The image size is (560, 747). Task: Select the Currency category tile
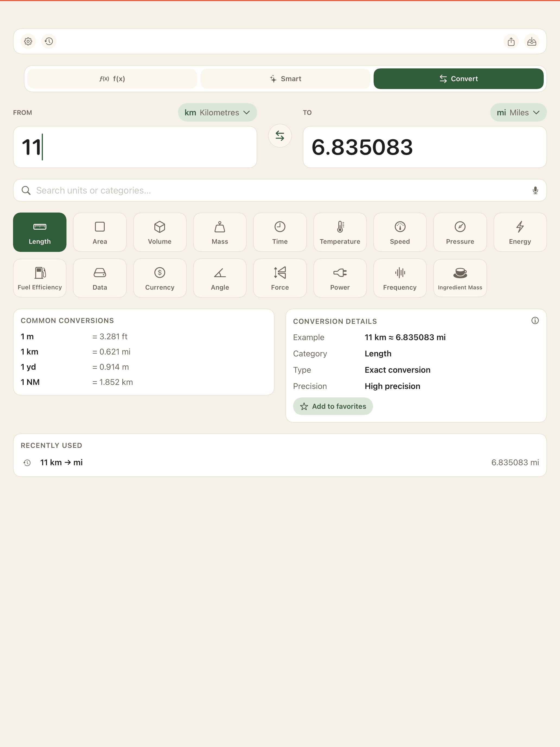coord(160,278)
